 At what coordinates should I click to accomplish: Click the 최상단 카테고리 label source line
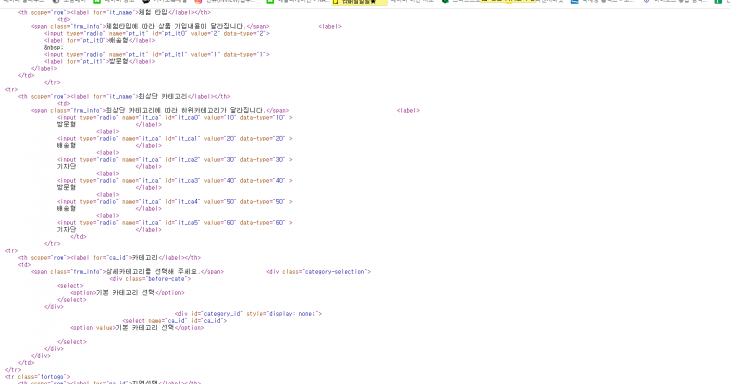tap(124, 96)
